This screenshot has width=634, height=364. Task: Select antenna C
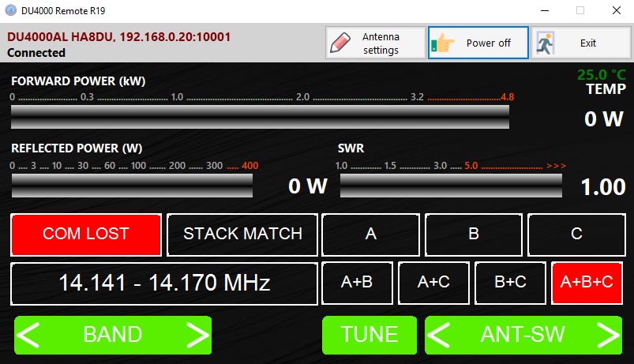click(576, 234)
